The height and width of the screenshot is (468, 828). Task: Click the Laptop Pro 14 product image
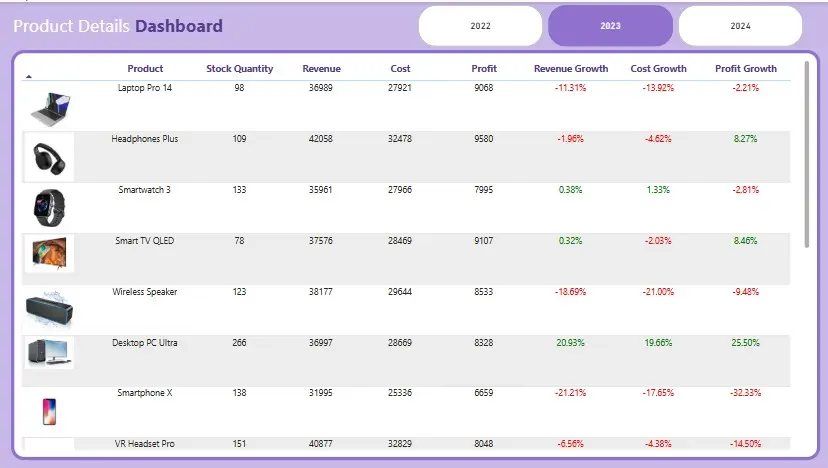point(49,106)
